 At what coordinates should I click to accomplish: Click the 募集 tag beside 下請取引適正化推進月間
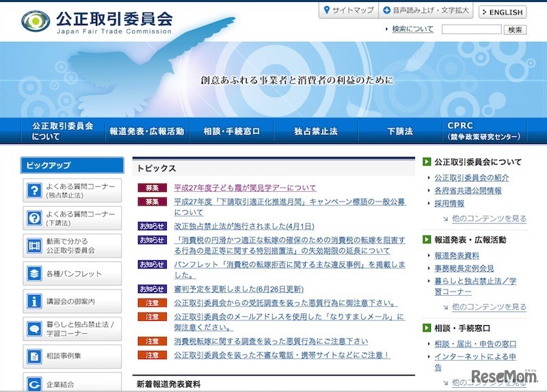[152, 201]
